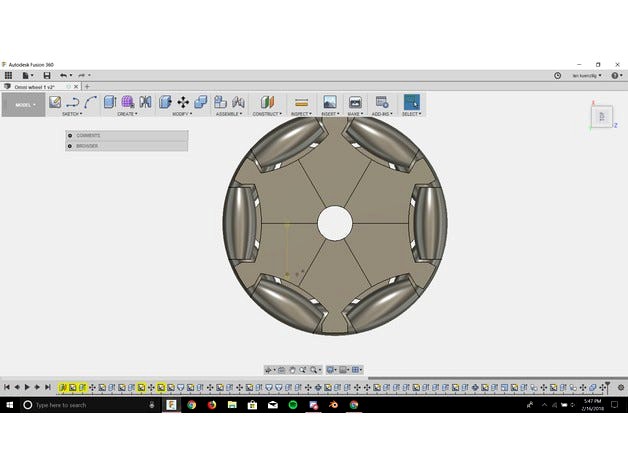Open the File menu icon

(x=27, y=75)
